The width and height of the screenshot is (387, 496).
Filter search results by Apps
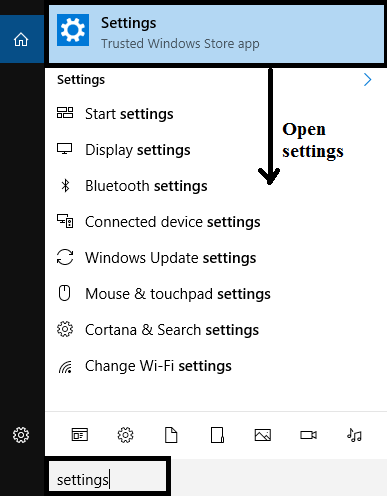click(80, 435)
